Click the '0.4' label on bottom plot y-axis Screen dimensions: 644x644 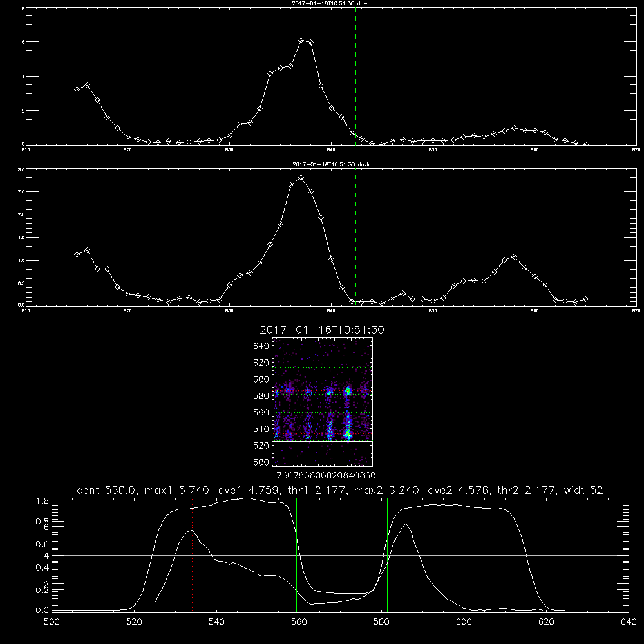42,567
